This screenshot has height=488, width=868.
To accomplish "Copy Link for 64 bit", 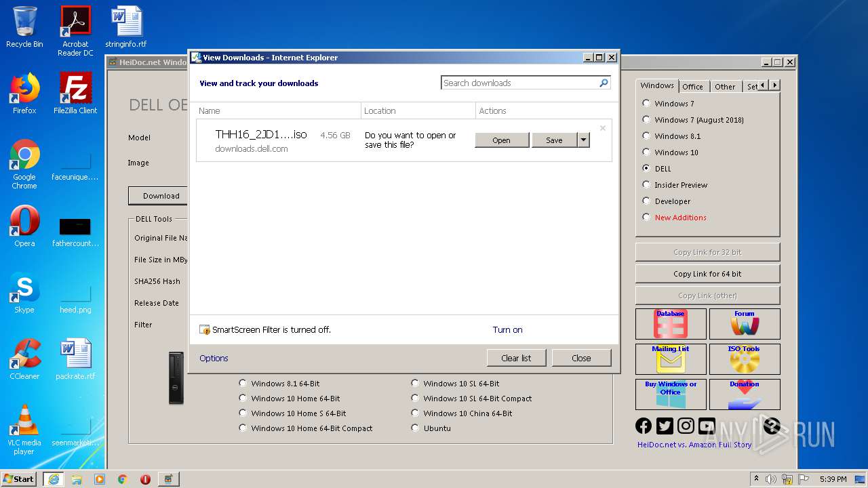I will tap(707, 274).
